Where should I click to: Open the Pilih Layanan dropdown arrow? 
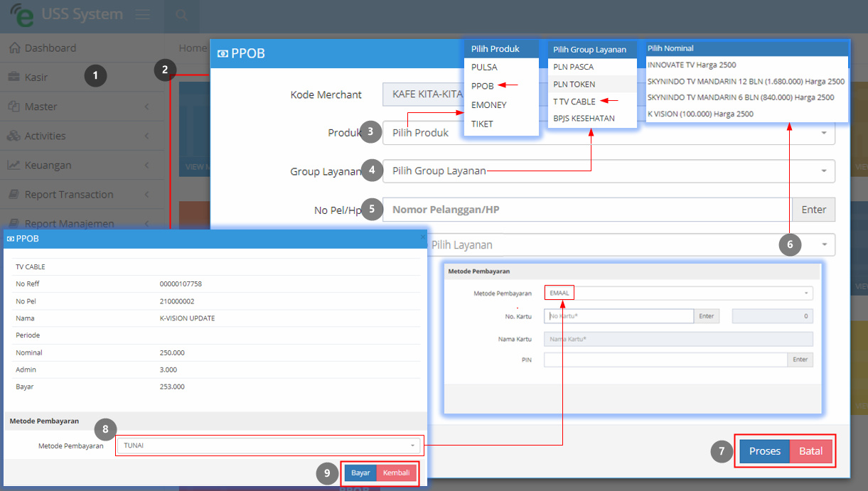tap(825, 244)
